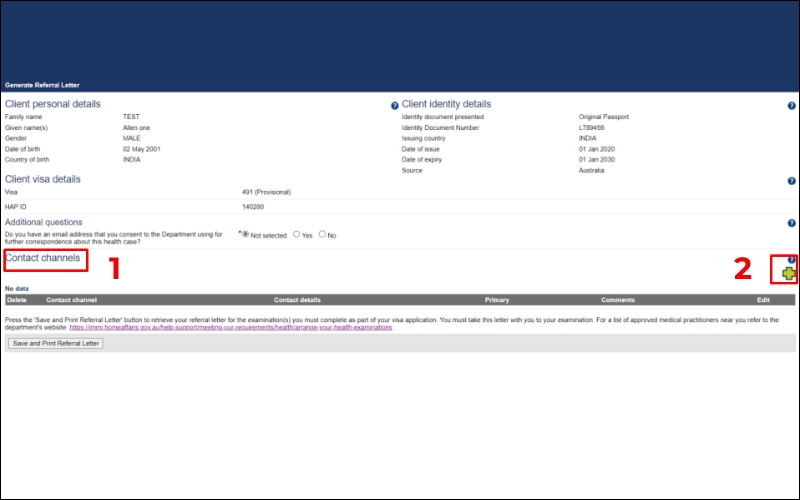Choose 'Yes' for email consent question
The width and height of the screenshot is (800, 500).
[x=296, y=235]
